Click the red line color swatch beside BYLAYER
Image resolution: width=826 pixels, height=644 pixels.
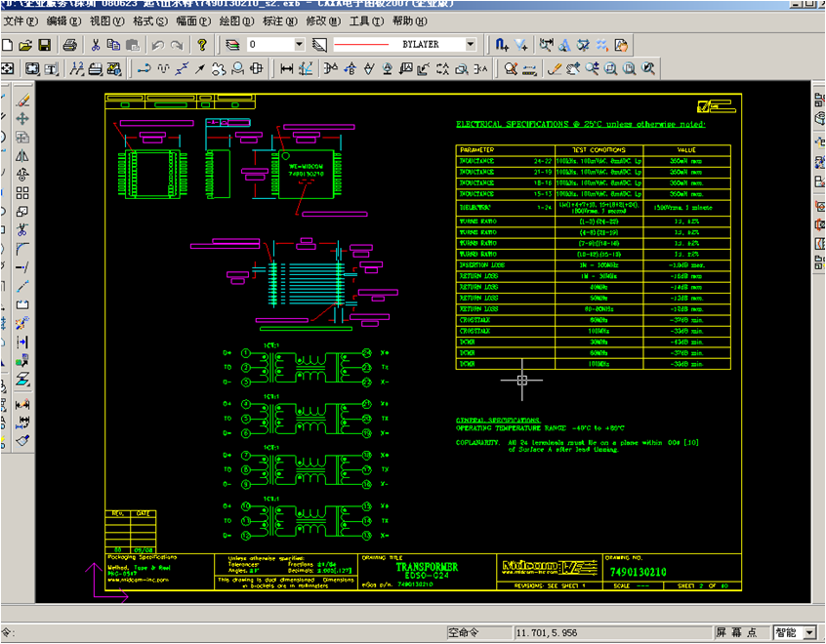click(362, 45)
